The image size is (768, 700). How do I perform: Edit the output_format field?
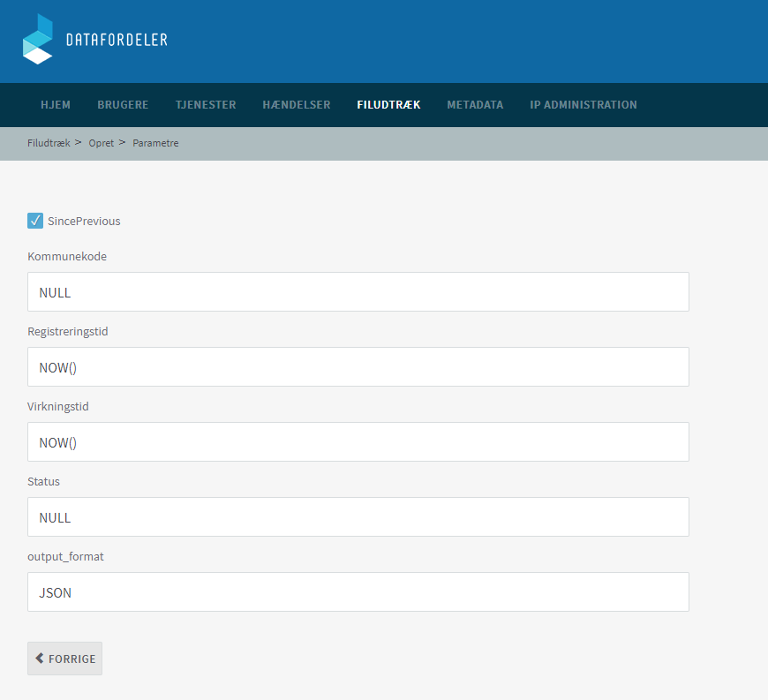pyautogui.click(x=358, y=592)
